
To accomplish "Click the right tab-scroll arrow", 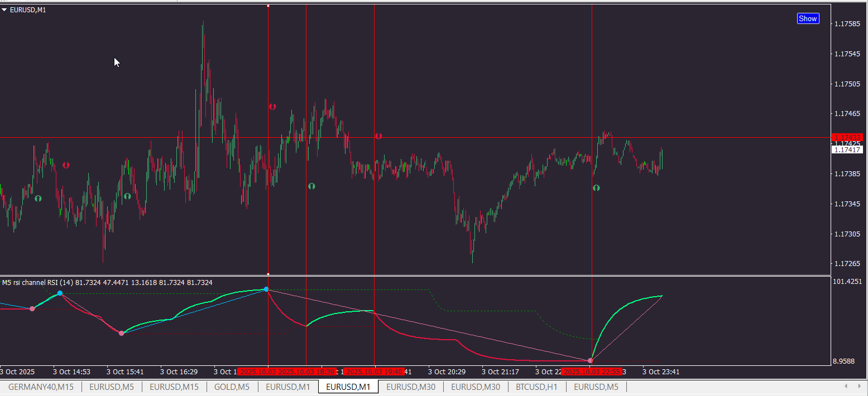I will pos(860,386).
